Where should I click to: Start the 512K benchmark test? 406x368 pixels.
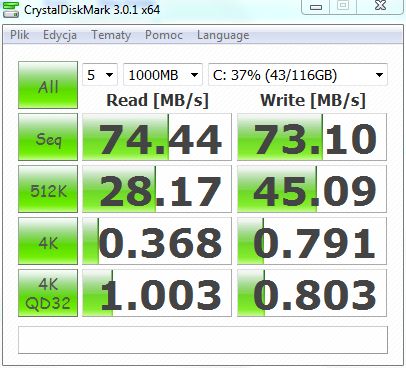[x=48, y=189]
